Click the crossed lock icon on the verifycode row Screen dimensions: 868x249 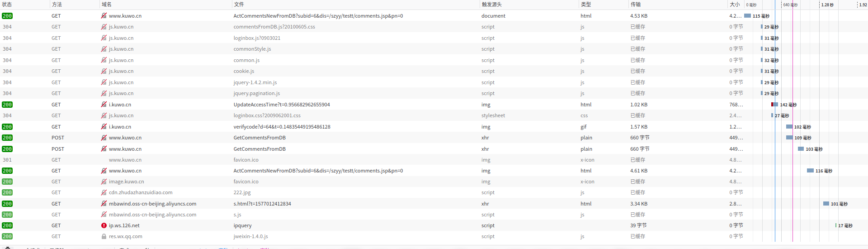(x=104, y=127)
